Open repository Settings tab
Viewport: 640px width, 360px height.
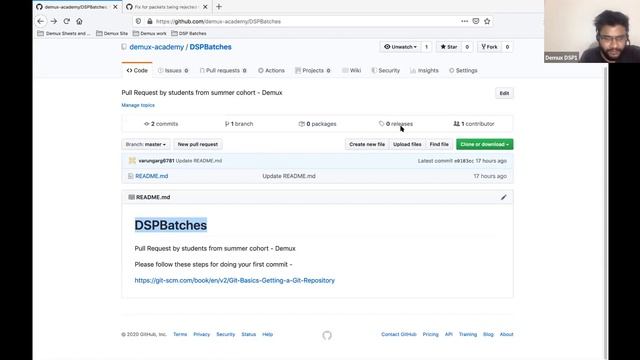[x=463, y=71]
